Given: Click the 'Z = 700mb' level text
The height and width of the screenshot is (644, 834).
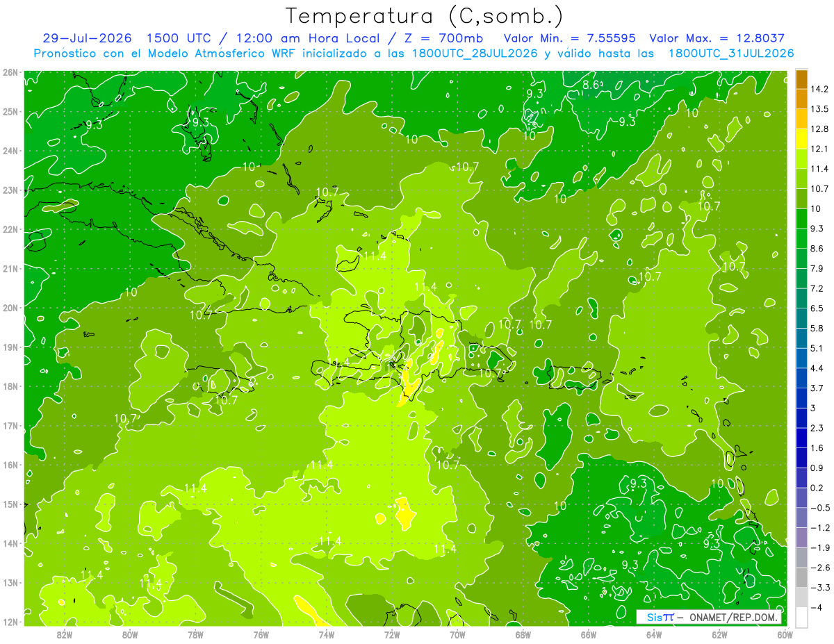Looking at the screenshot, I should (x=444, y=38).
